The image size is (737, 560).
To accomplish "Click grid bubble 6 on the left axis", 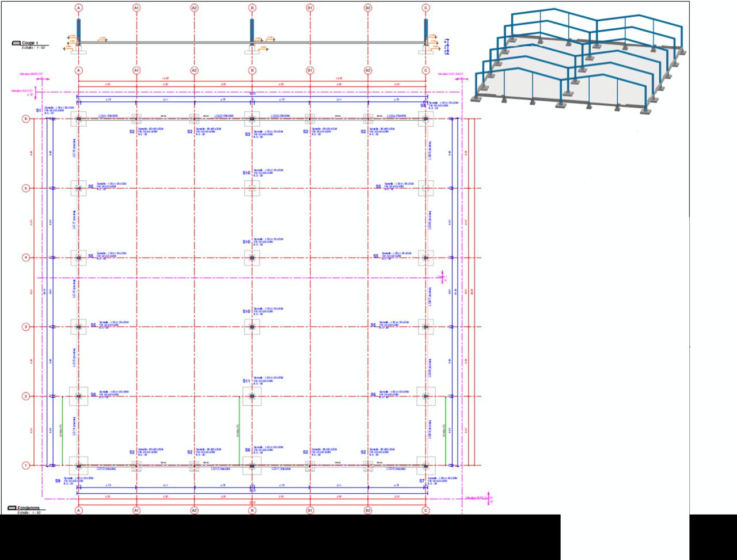I will 25,119.
